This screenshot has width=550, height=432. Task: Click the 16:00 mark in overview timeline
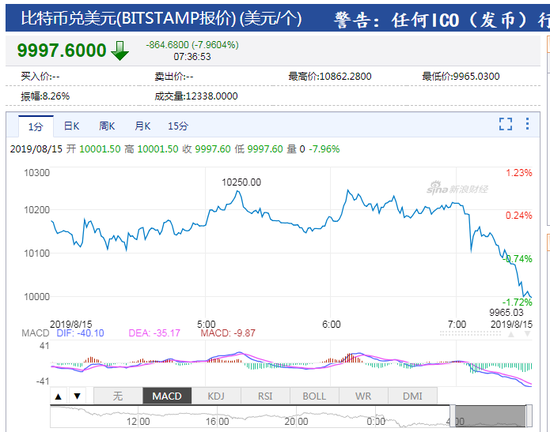(217, 421)
